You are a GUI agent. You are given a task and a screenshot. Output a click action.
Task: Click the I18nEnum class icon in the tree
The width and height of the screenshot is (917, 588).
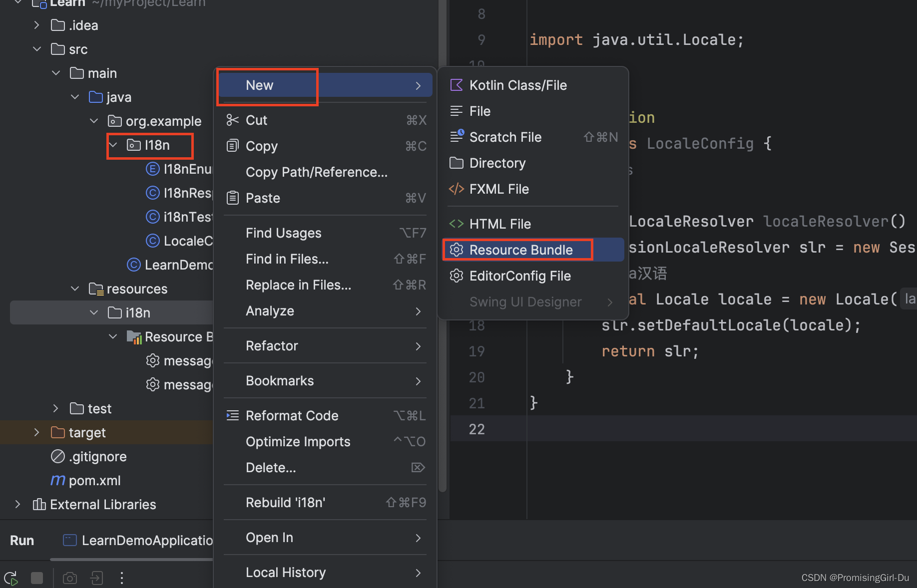point(152,169)
